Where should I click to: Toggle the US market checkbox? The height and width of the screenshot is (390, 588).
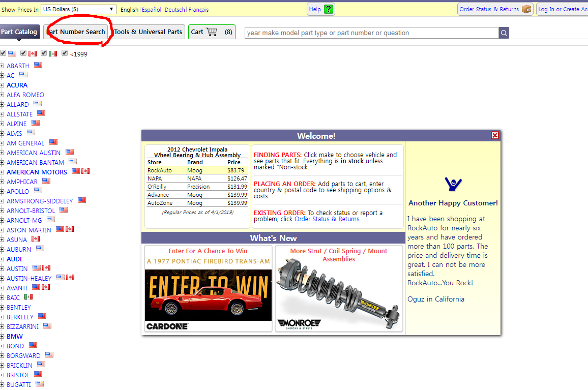(x=3, y=53)
